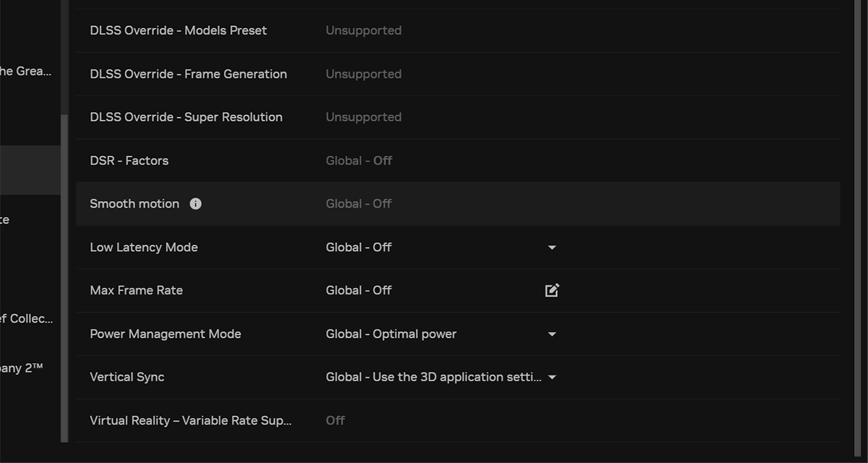Click the DSR - Factors 'Global - Off' value

pos(359,161)
